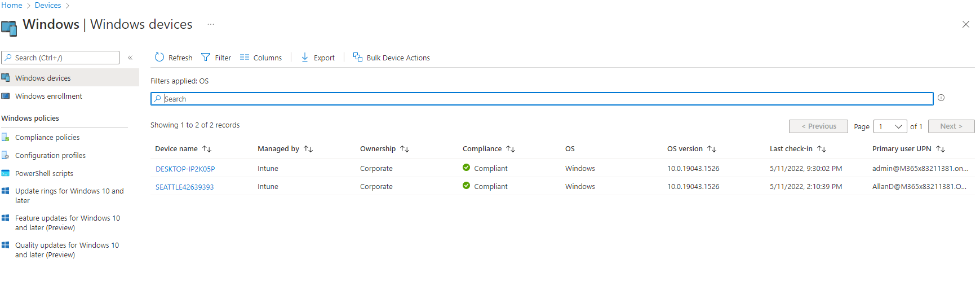Screen dimensions: 980x281
Task: Click the Next page button
Action: [951, 126]
